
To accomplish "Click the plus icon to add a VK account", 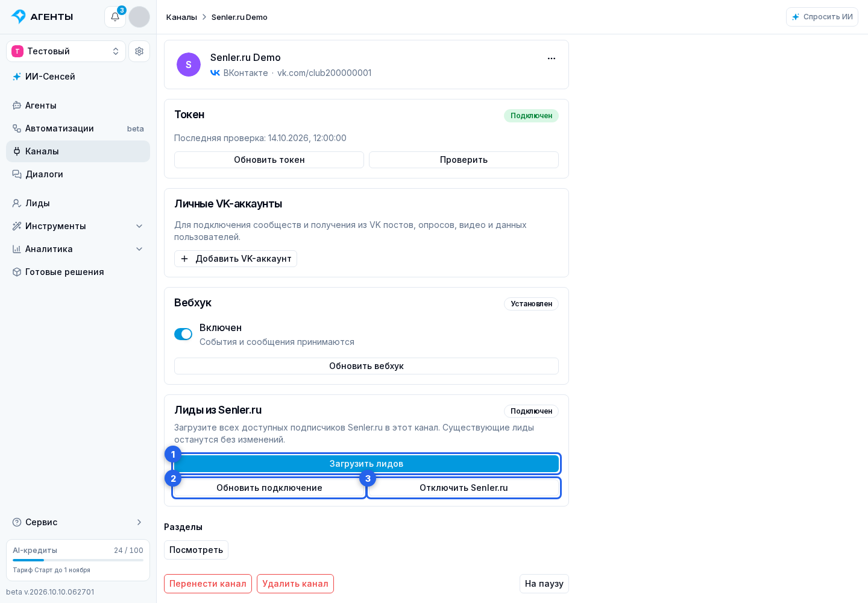I will [184, 259].
